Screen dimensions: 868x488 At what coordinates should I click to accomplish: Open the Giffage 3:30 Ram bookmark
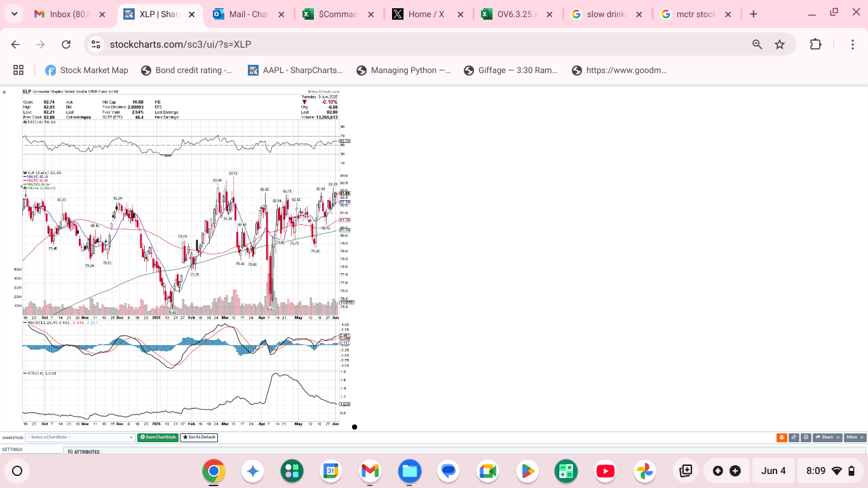pos(511,71)
